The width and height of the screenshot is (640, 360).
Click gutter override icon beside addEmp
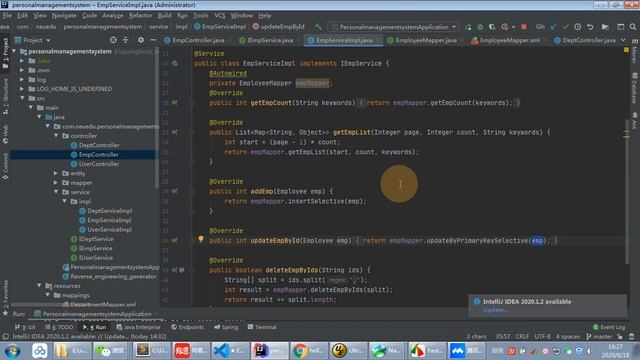click(174, 191)
